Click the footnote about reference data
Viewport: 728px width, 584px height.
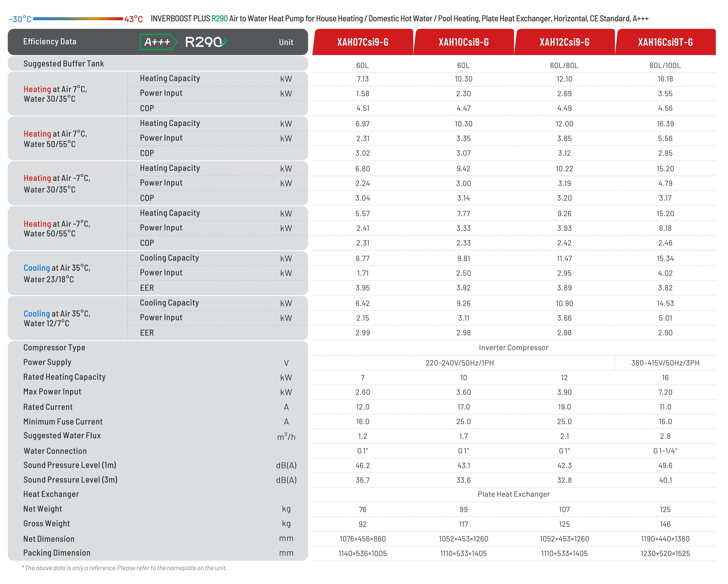pos(124,568)
